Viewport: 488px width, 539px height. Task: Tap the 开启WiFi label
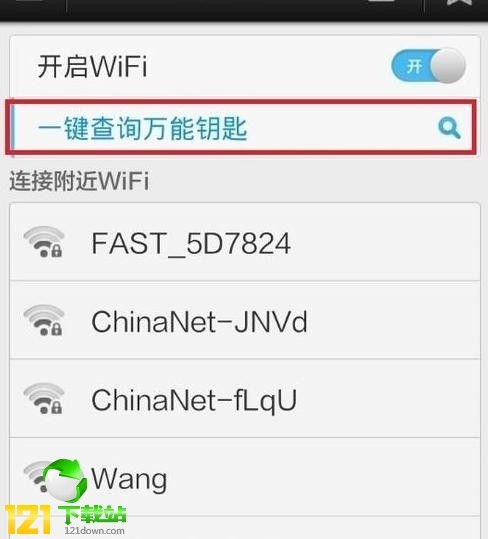92,66
